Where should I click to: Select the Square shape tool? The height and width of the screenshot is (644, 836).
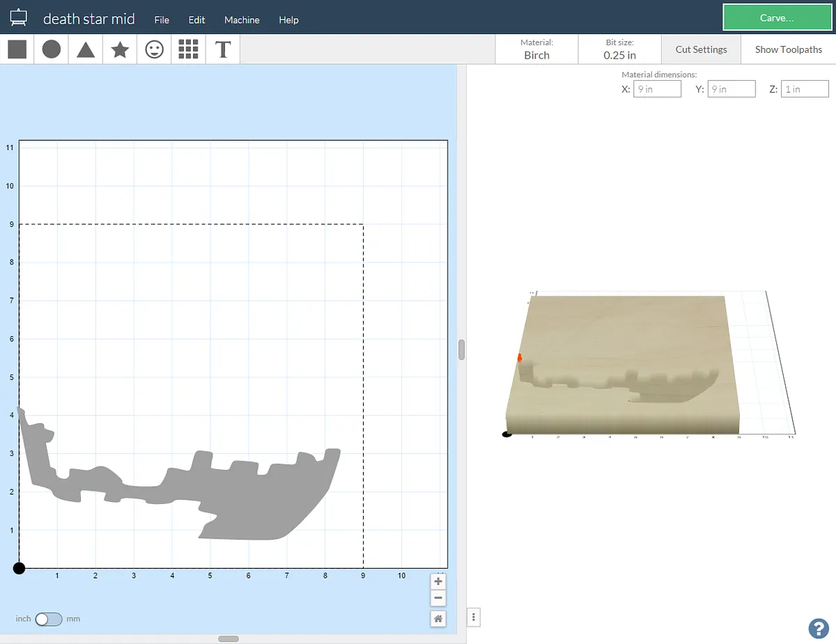pos(17,49)
